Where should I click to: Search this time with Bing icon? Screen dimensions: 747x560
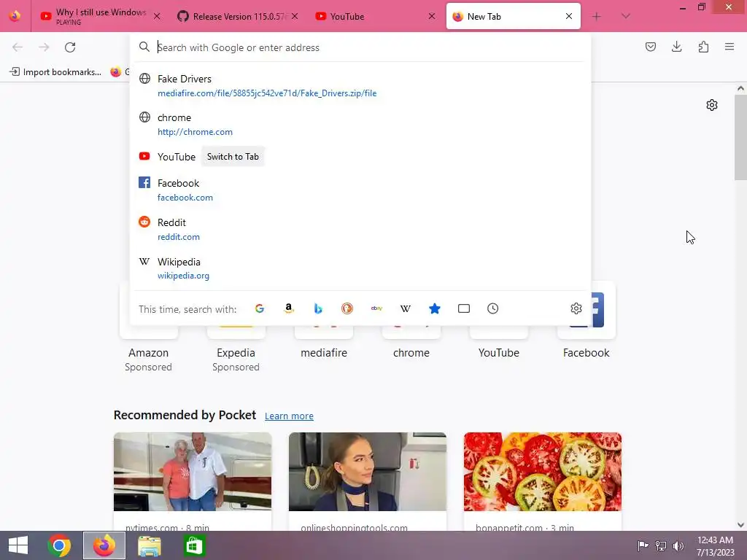pos(318,308)
